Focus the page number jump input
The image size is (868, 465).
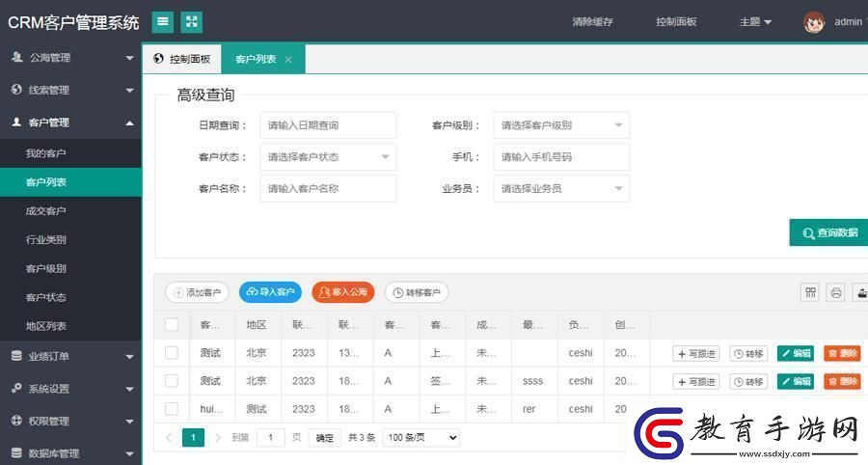(270, 437)
